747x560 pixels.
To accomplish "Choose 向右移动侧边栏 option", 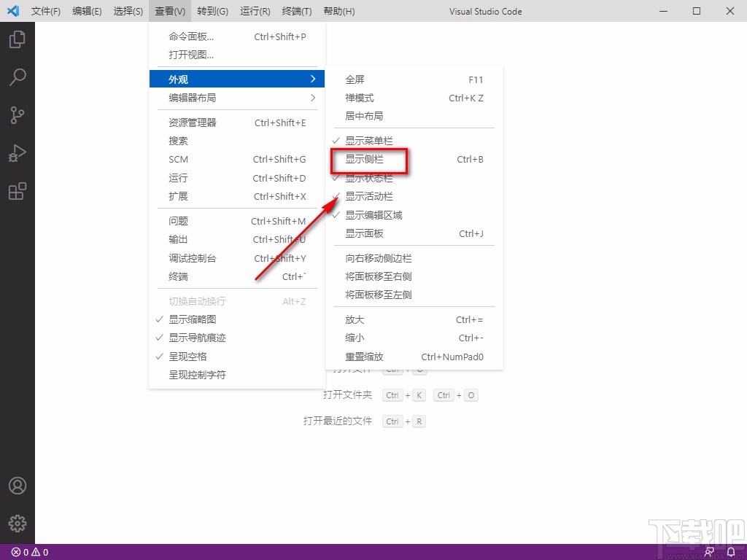I will [414, 258].
